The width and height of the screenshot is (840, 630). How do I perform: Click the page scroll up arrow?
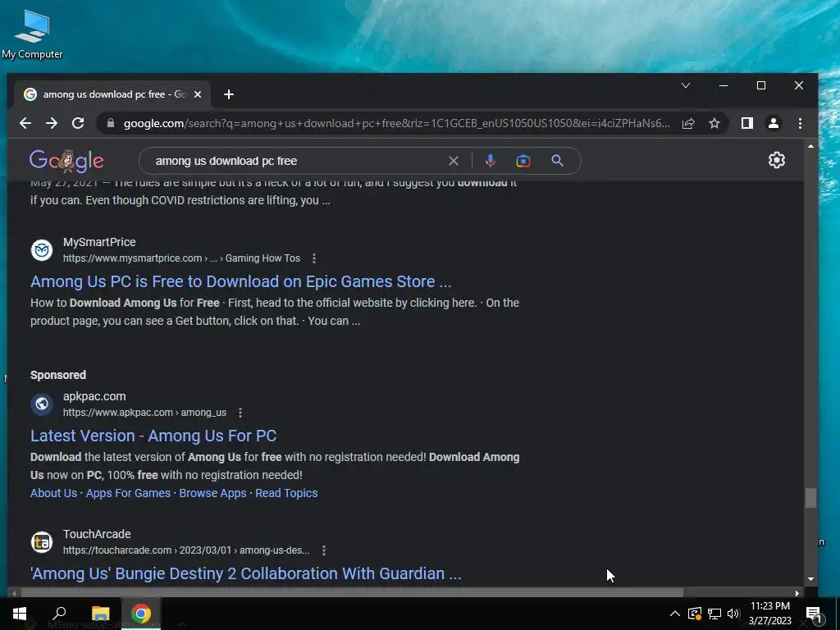[810, 146]
